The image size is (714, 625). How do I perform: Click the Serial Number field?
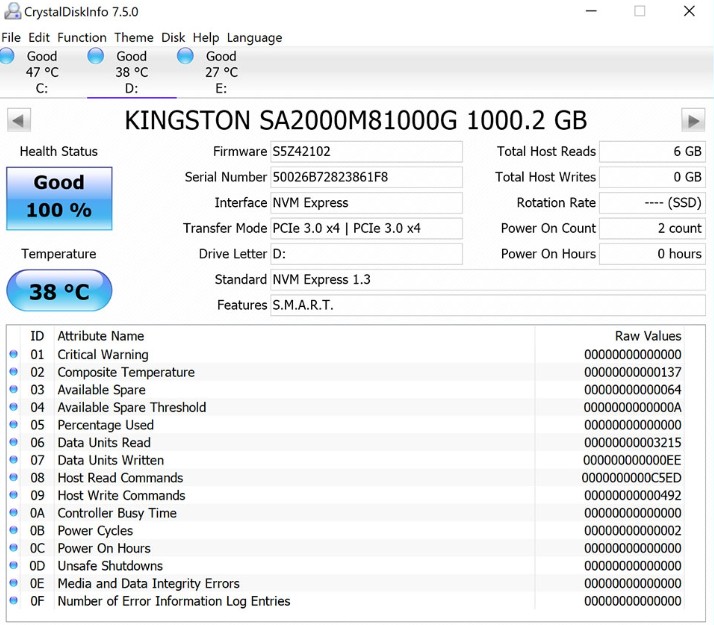(366, 177)
